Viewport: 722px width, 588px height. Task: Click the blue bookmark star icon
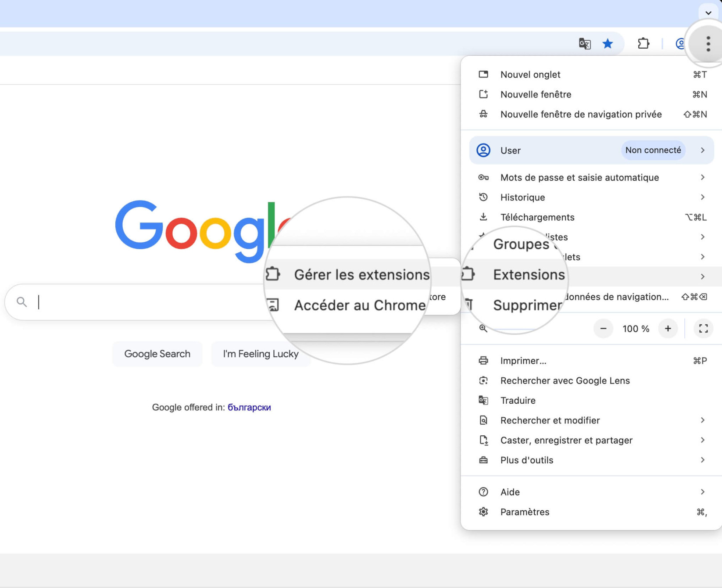[608, 43]
